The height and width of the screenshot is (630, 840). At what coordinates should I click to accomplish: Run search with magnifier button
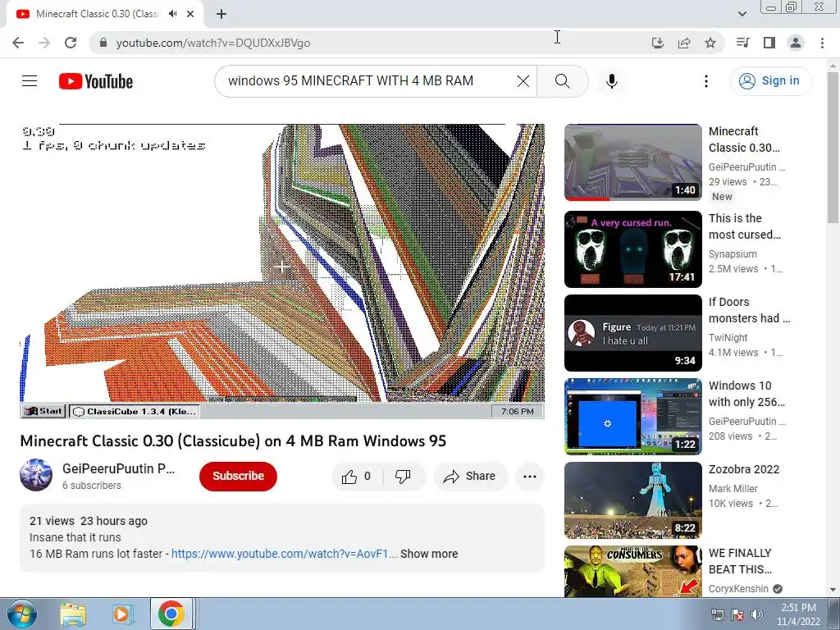point(562,81)
